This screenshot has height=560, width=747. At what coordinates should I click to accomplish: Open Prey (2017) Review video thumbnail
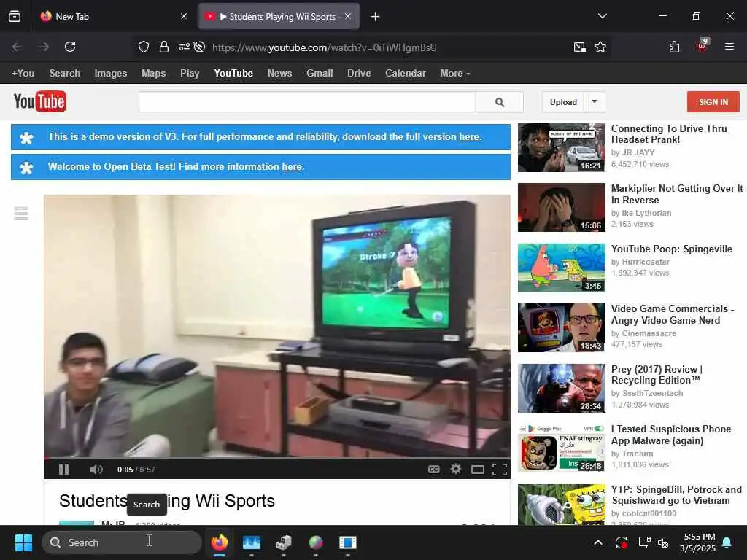click(562, 388)
